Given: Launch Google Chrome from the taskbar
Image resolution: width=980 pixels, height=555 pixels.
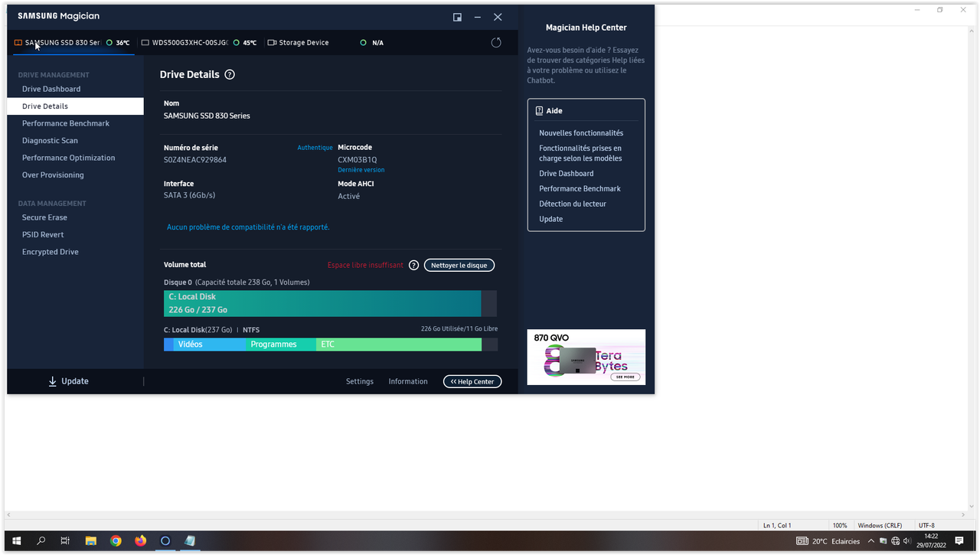Looking at the screenshot, I should [x=116, y=541].
